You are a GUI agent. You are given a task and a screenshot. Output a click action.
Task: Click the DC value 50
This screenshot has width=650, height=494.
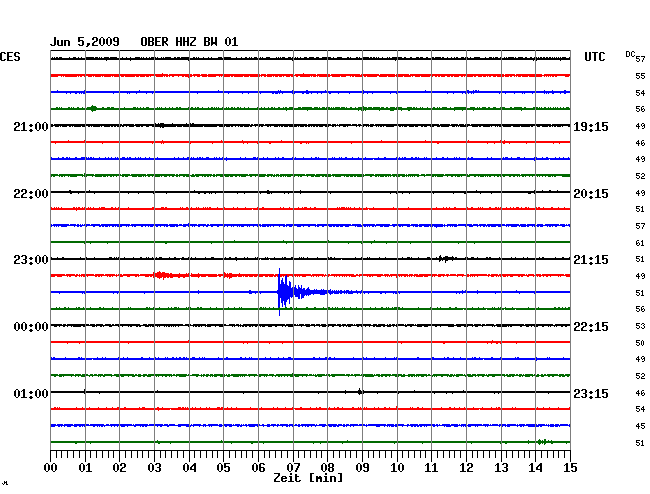(x=640, y=343)
